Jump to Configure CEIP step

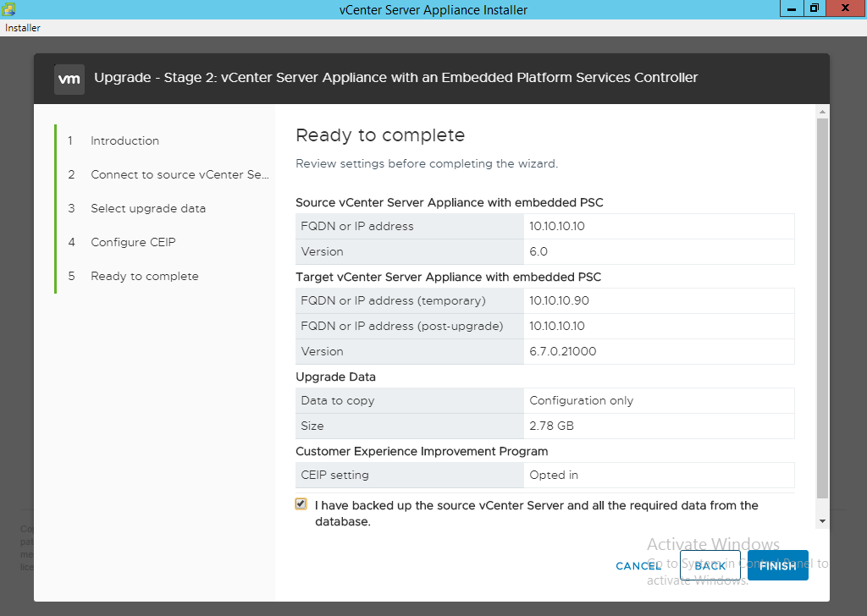point(133,242)
